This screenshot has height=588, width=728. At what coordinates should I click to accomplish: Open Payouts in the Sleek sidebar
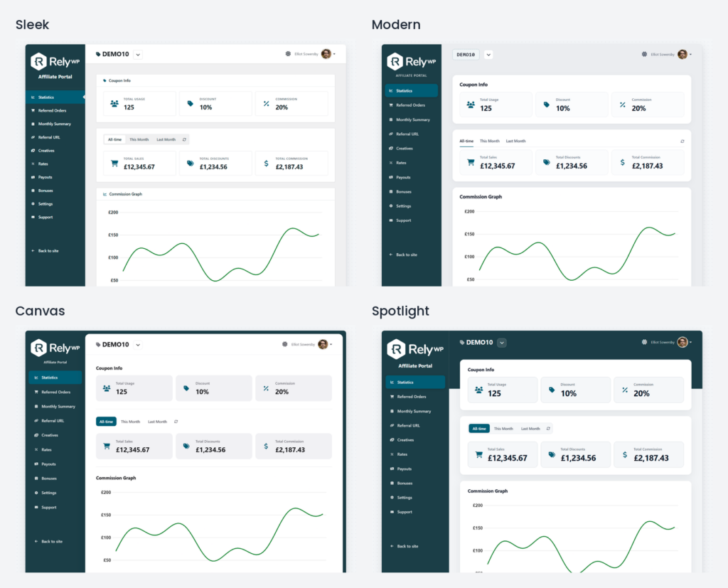[x=55, y=178]
